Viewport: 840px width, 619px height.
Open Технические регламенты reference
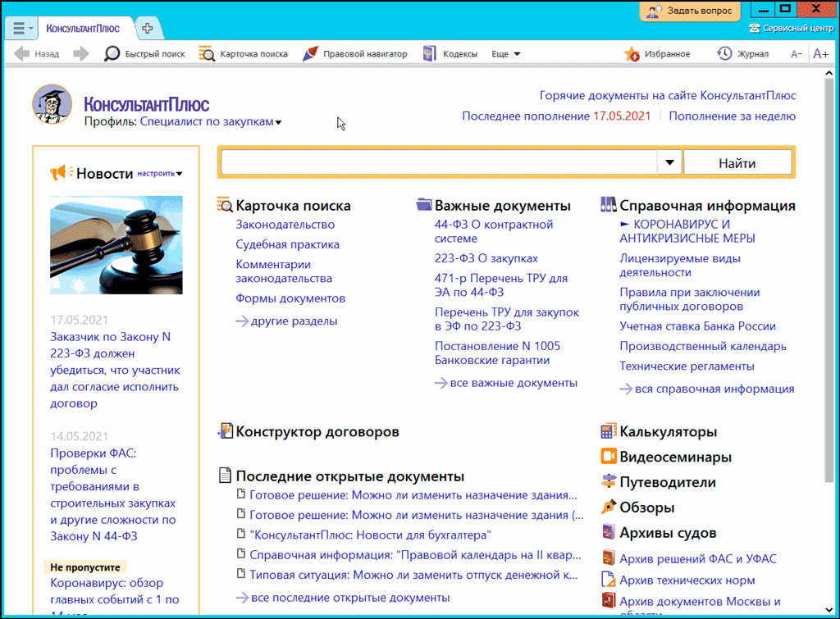(687, 366)
